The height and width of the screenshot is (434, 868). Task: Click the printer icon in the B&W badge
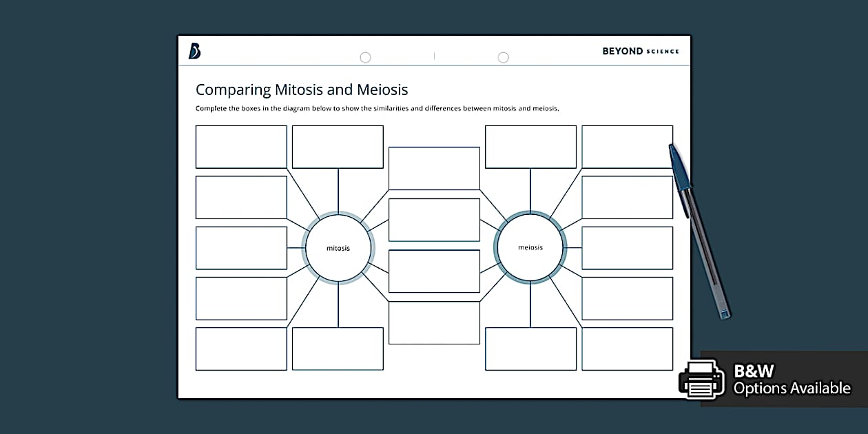(x=701, y=380)
